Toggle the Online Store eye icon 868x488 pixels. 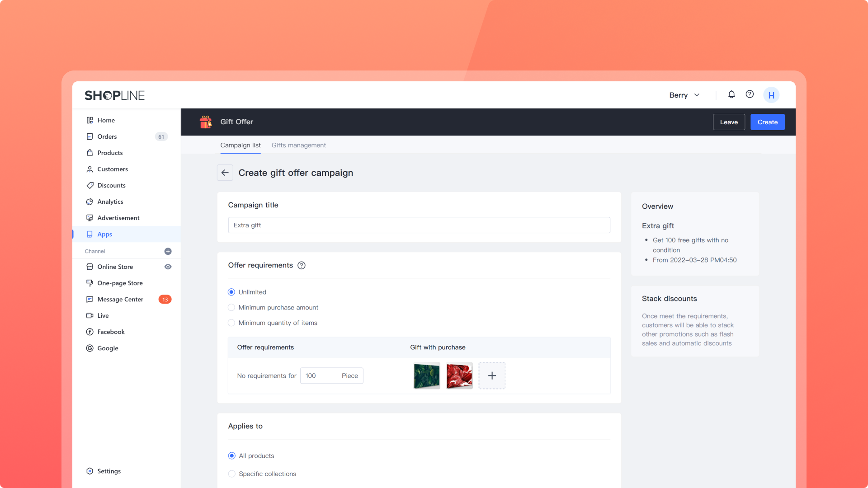pyautogui.click(x=168, y=267)
